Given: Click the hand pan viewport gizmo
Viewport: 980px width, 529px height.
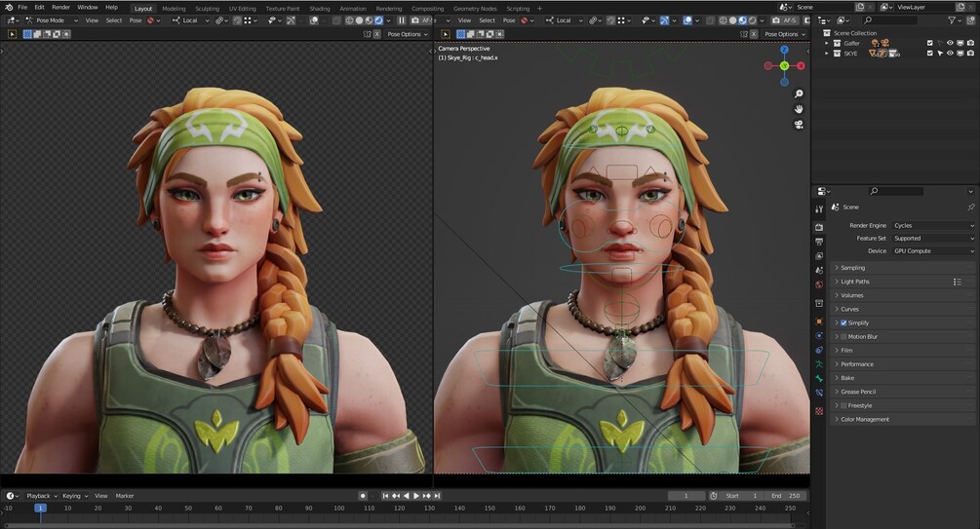Looking at the screenshot, I should point(798,109).
